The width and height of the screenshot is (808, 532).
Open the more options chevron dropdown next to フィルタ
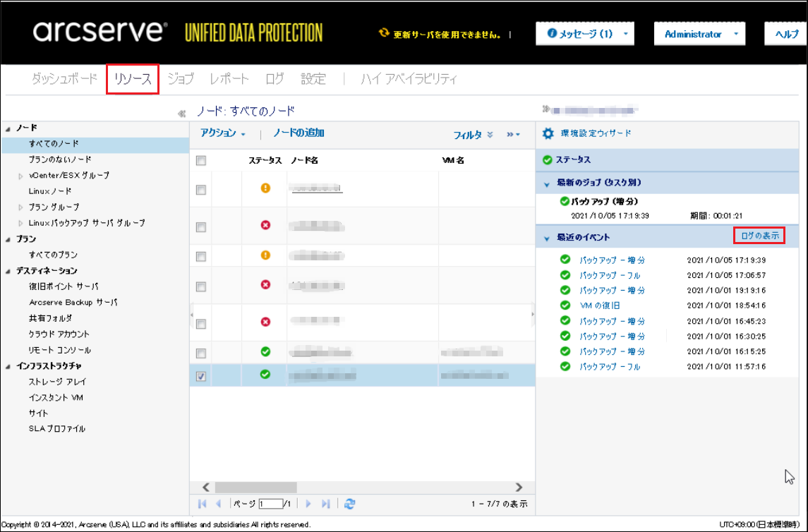[x=513, y=135]
